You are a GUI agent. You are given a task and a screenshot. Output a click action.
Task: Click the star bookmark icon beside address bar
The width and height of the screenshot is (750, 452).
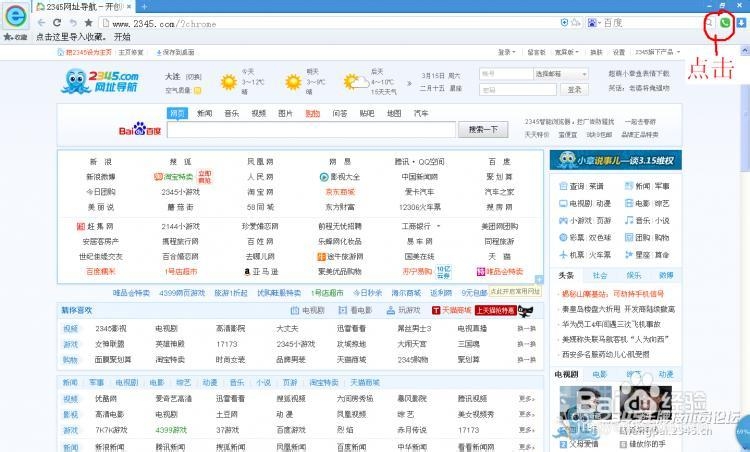pyautogui.click(x=88, y=22)
